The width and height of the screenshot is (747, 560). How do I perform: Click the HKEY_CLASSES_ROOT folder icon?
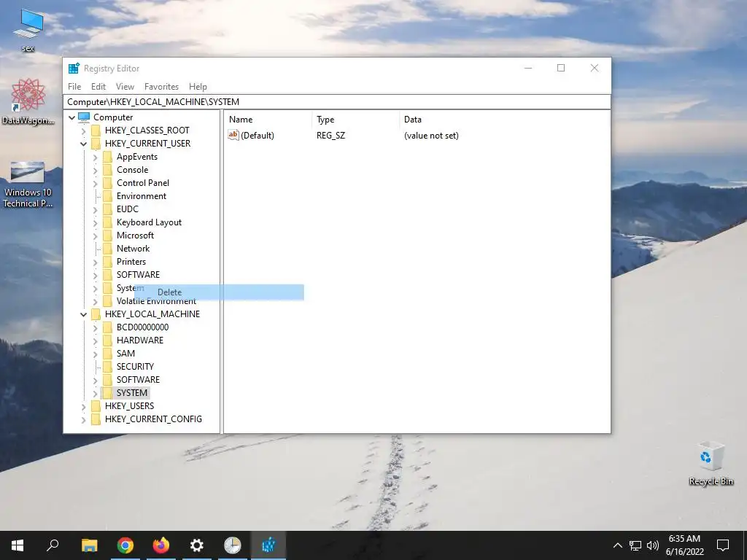coord(96,131)
